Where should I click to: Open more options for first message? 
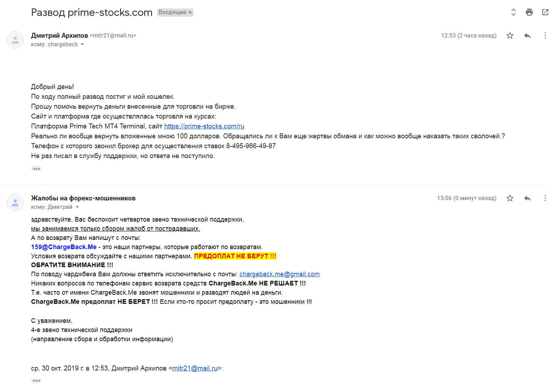click(x=545, y=36)
